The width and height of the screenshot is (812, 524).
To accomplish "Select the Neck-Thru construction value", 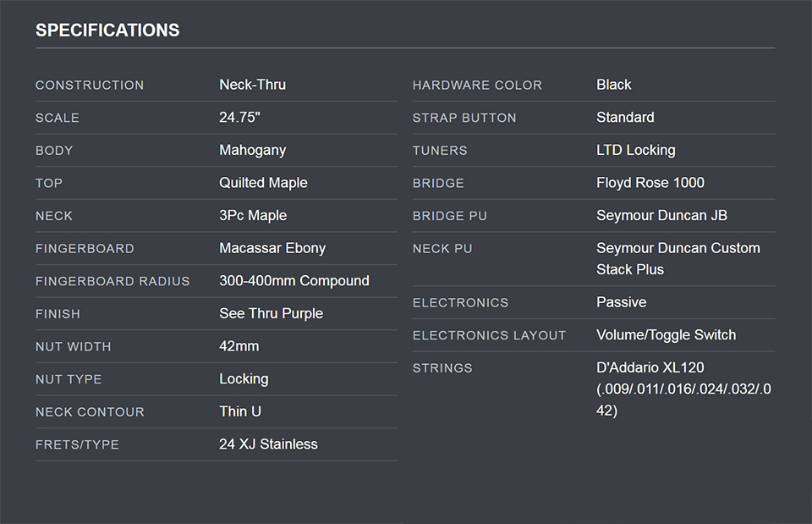I will 252,85.
